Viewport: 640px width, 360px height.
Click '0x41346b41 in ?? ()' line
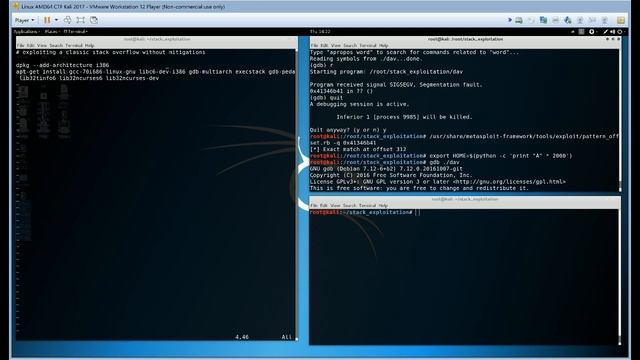click(x=341, y=91)
